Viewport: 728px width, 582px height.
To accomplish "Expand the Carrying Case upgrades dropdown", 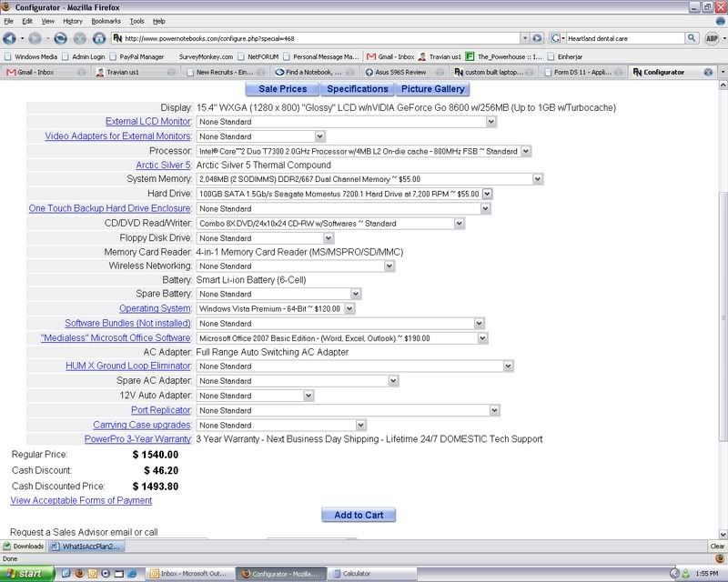I will click(x=360, y=425).
